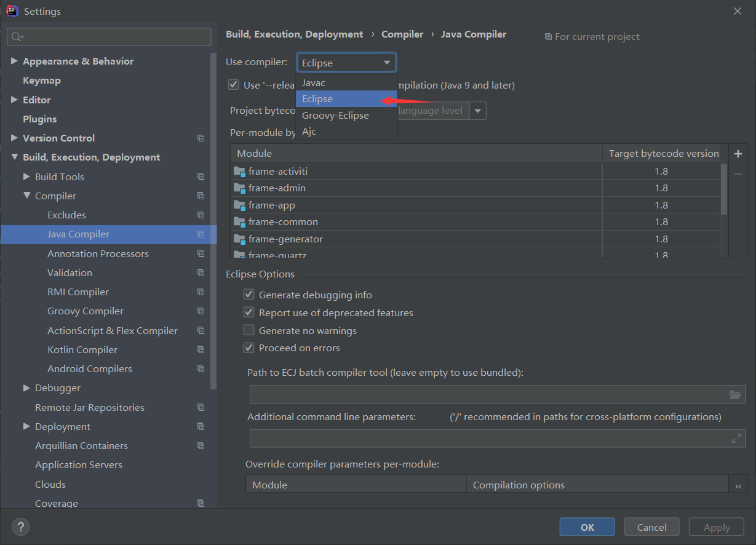Click the frame-activiti module folder icon
Screen dimensions: 756x545
click(240, 172)
